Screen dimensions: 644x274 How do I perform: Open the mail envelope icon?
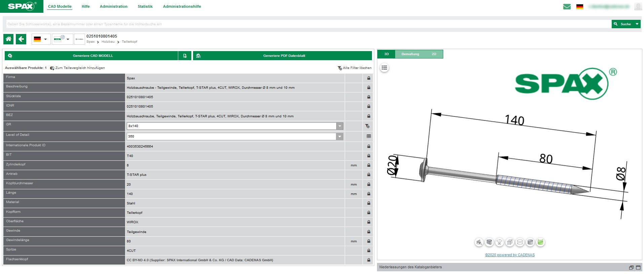pyautogui.click(x=567, y=7)
